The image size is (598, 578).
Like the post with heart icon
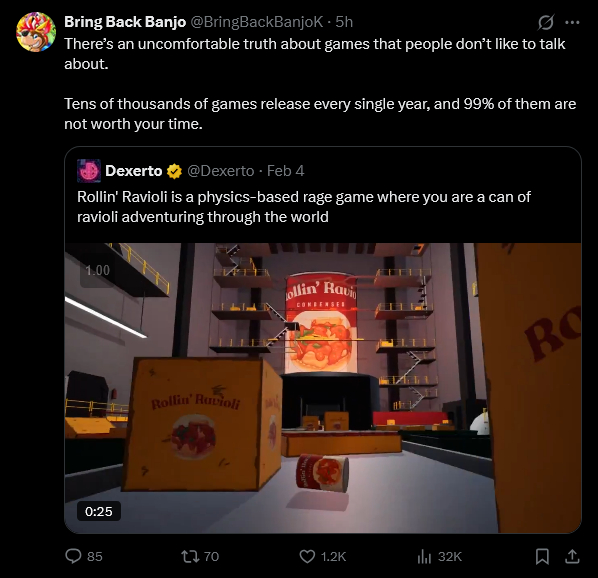click(307, 556)
